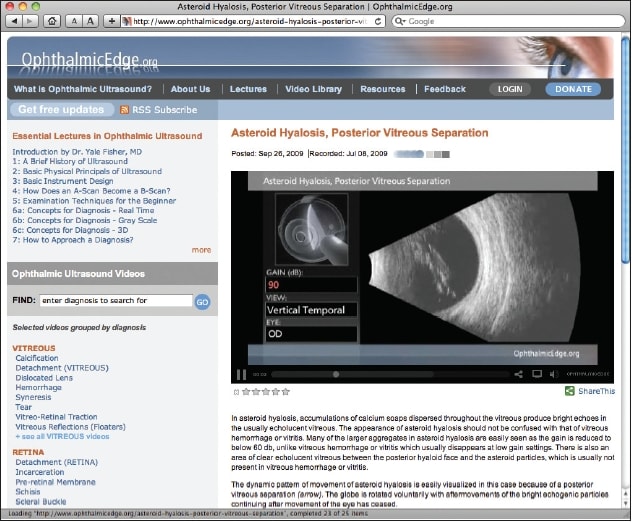Open the Feedback menu item
The height and width of the screenshot is (522, 632).
point(445,89)
